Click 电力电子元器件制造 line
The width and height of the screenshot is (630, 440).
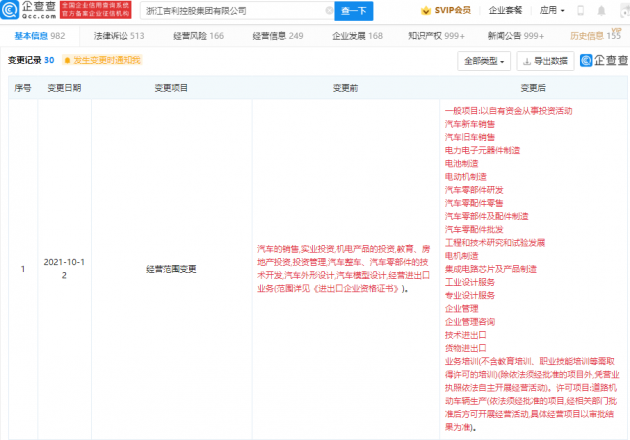click(482, 150)
